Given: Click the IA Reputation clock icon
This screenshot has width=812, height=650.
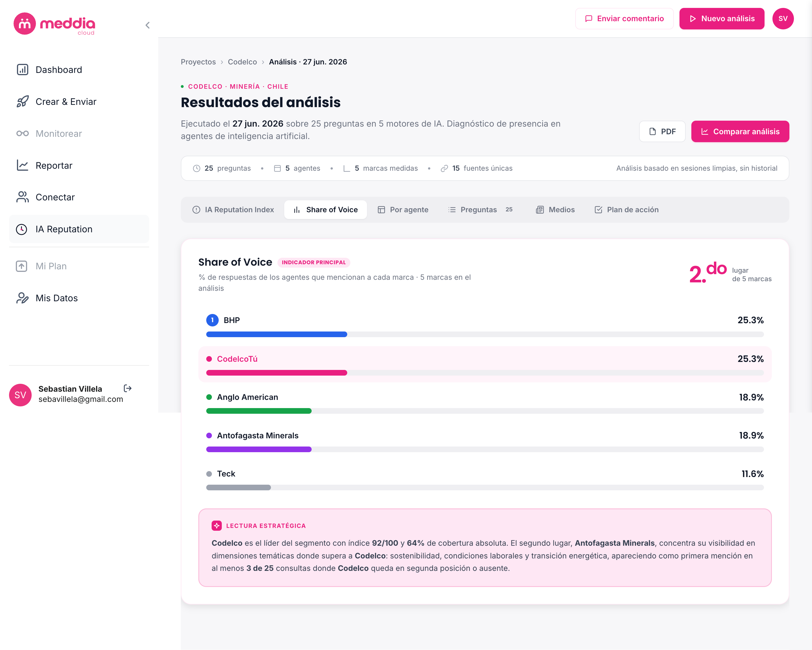Looking at the screenshot, I should point(21,229).
